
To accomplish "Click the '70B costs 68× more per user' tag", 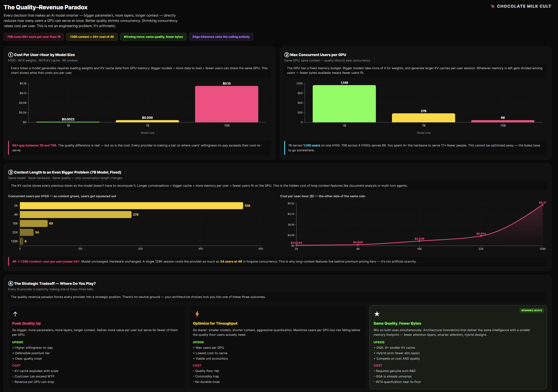I will point(34,37).
